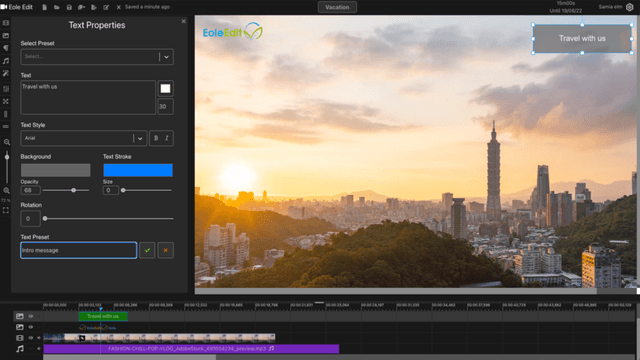Image resolution: width=640 pixels, height=360 pixels.
Task: Select the text paragraph tool in sidebar
Action: click(x=6, y=48)
